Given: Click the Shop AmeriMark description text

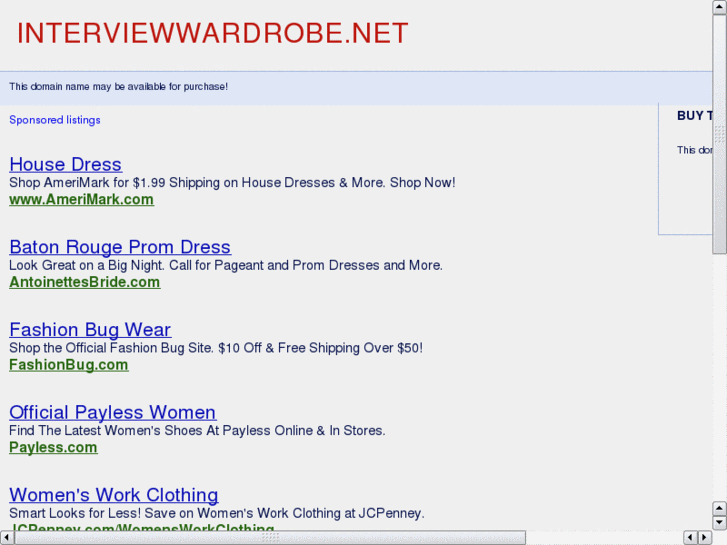Looking at the screenshot, I should coord(232,182).
